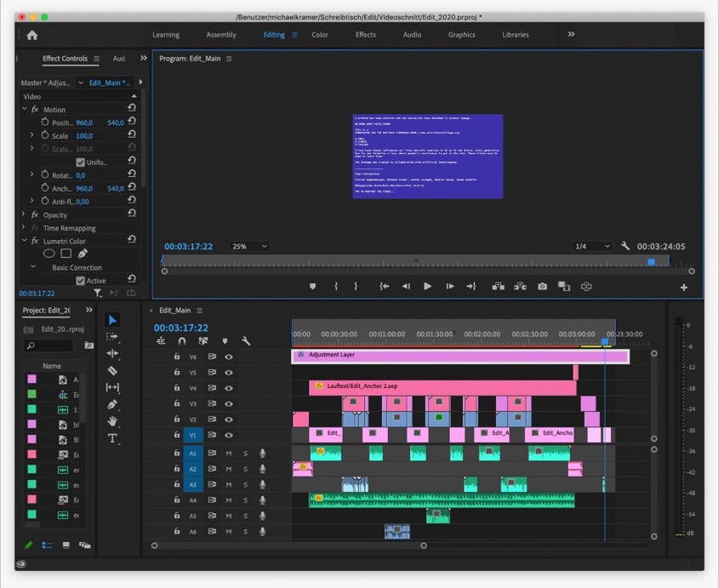This screenshot has height=588, width=719.
Task: Expand the Opacity effect properties
Action: tap(24, 215)
